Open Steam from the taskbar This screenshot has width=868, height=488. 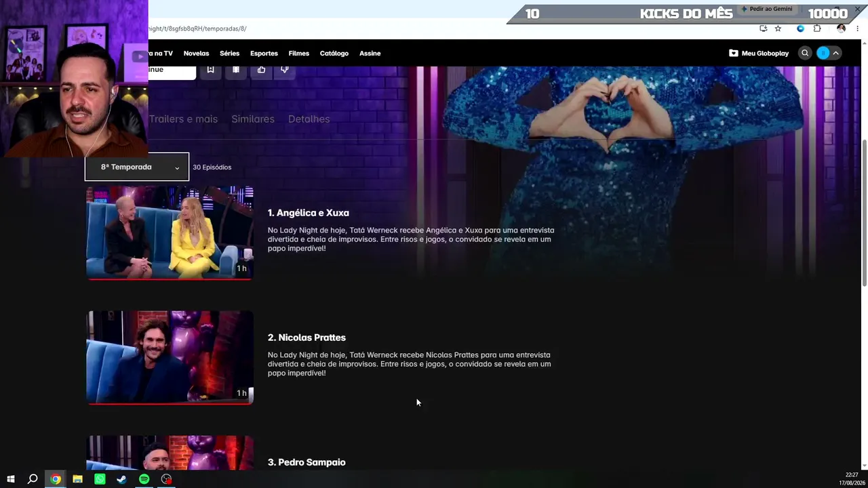[122, 479]
